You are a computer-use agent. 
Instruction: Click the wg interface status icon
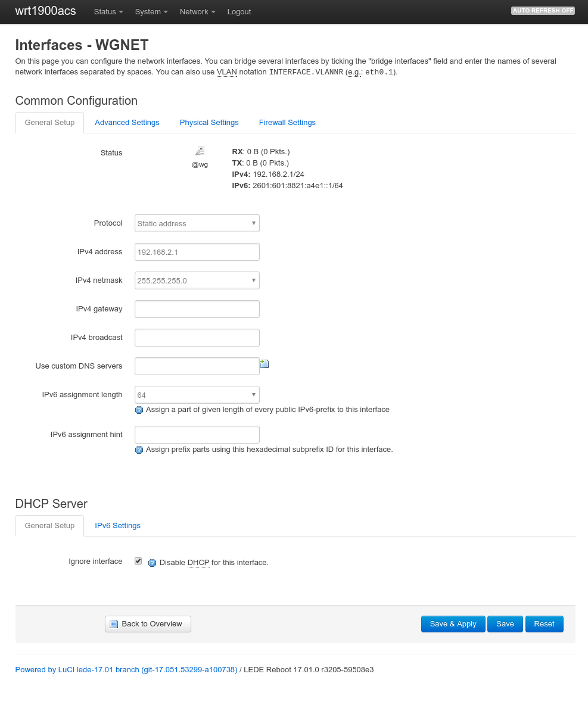[200, 151]
